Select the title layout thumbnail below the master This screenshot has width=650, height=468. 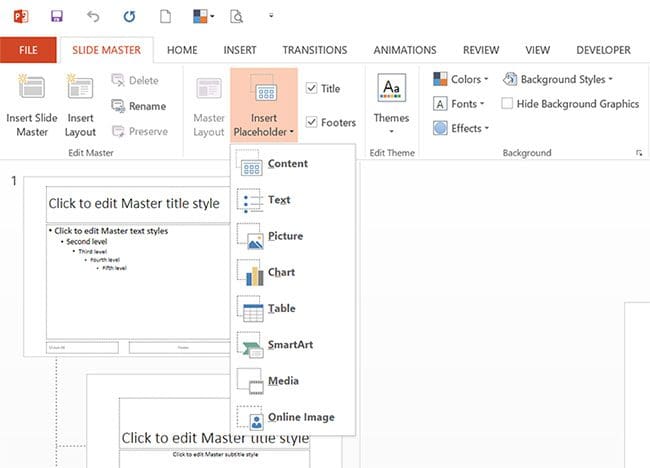click(x=214, y=421)
